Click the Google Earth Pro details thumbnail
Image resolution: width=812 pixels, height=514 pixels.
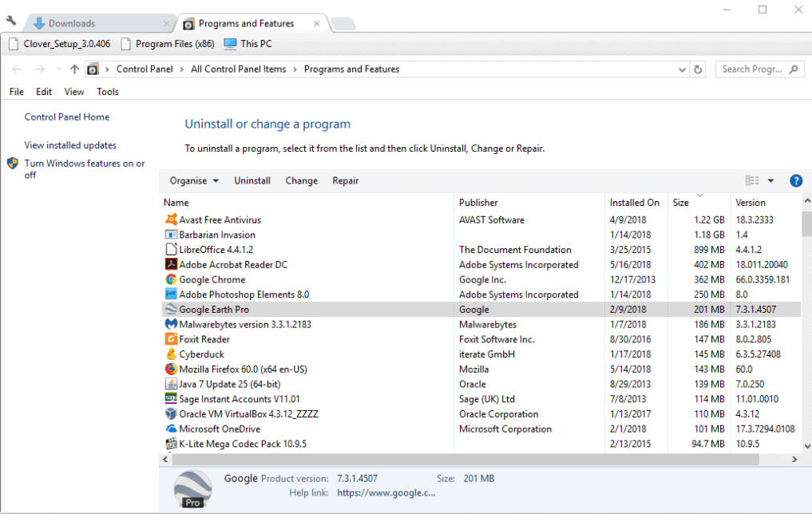(x=192, y=489)
